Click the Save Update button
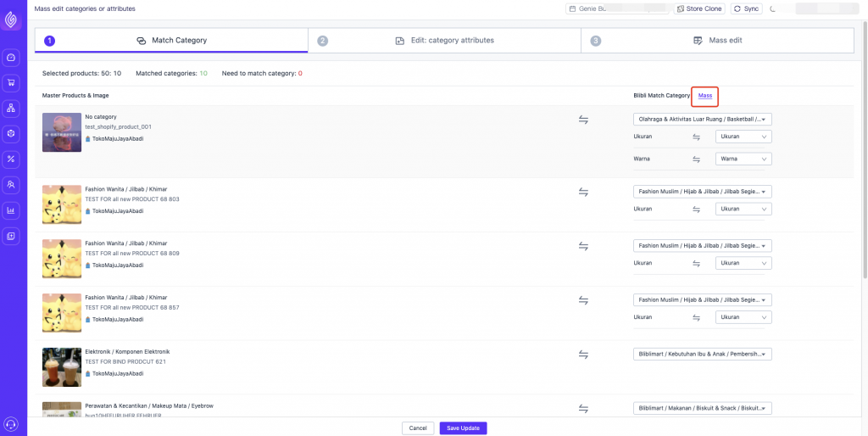 (x=464, y=428)
